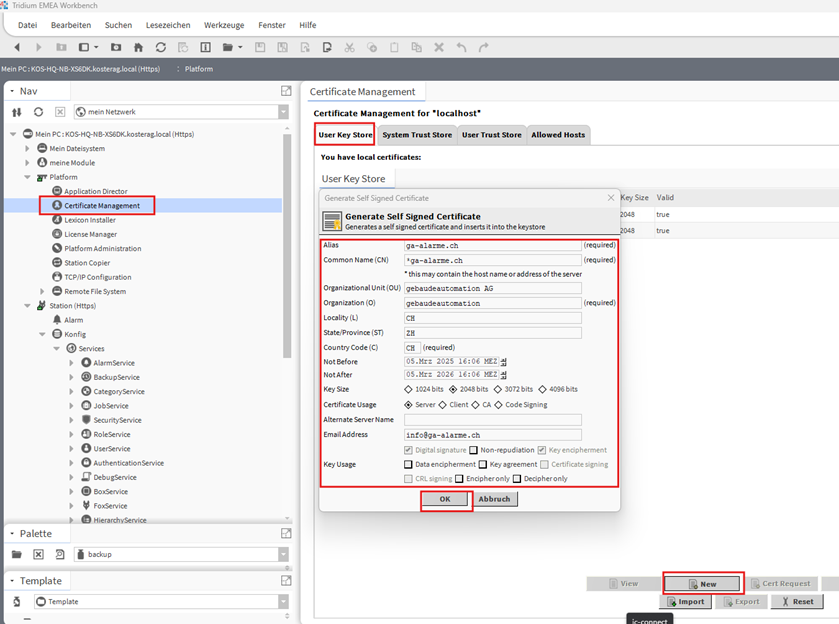This screenshot has width=839, height=624.
Task: Expand Mein Dateisystem tree node
Action: point(27,148)
